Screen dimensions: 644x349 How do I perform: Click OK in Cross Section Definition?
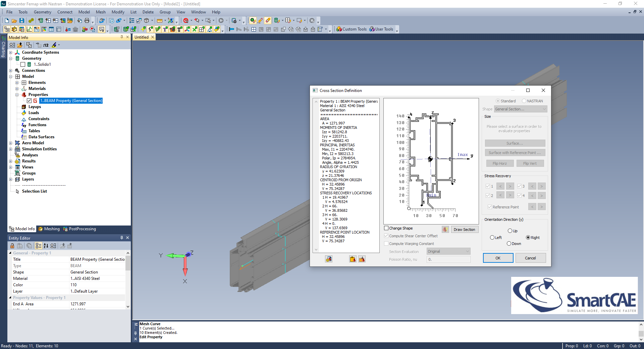(x=498, y=258)
